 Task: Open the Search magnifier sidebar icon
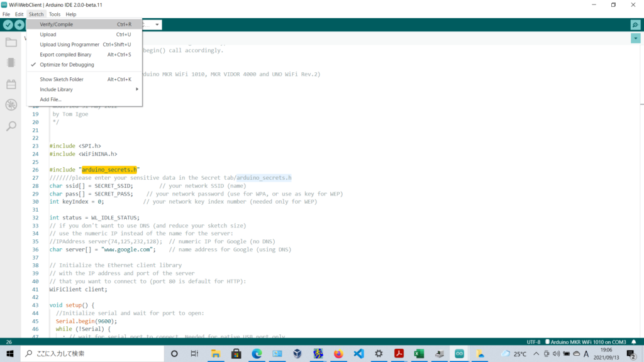[11, 126]
